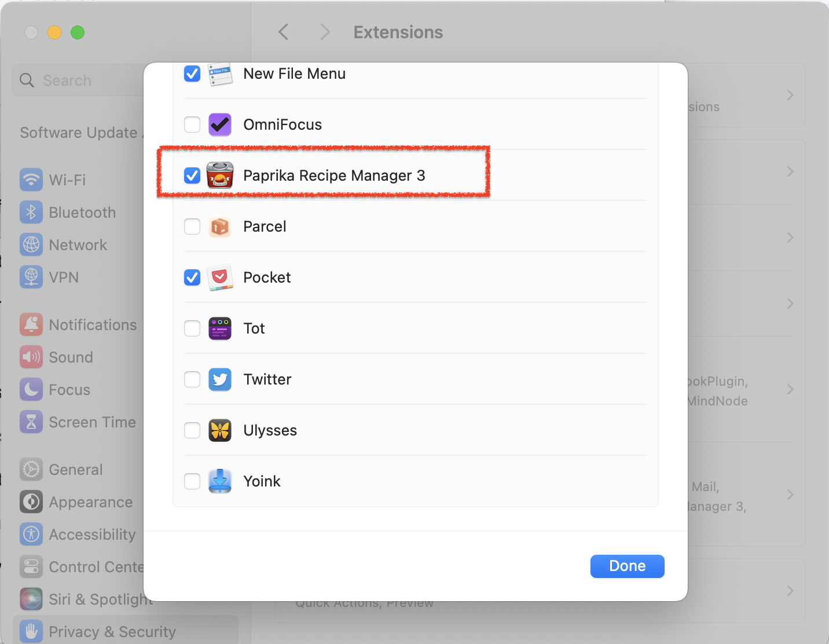Image resolution: width=829 pixels, height=644 pixels.
Task: Click the Notifications bell icon
Action: [x=31, y=325]
